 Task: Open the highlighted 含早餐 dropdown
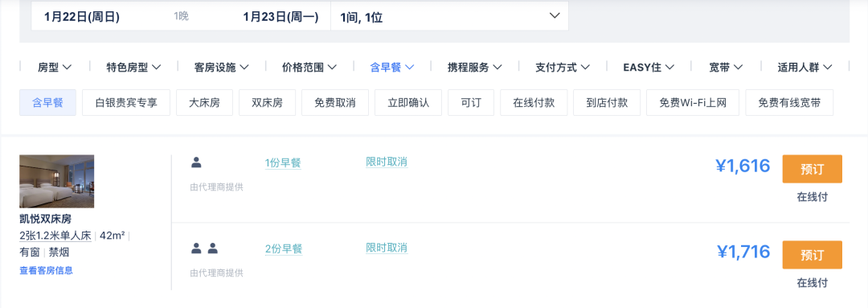pyautogui.click(x=392, y=68)
